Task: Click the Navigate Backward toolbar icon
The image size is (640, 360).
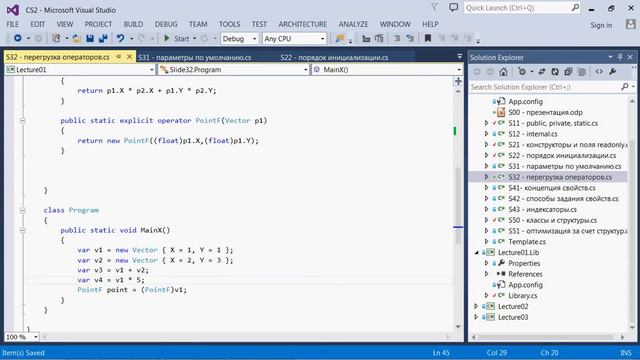Action: [18, 38]
